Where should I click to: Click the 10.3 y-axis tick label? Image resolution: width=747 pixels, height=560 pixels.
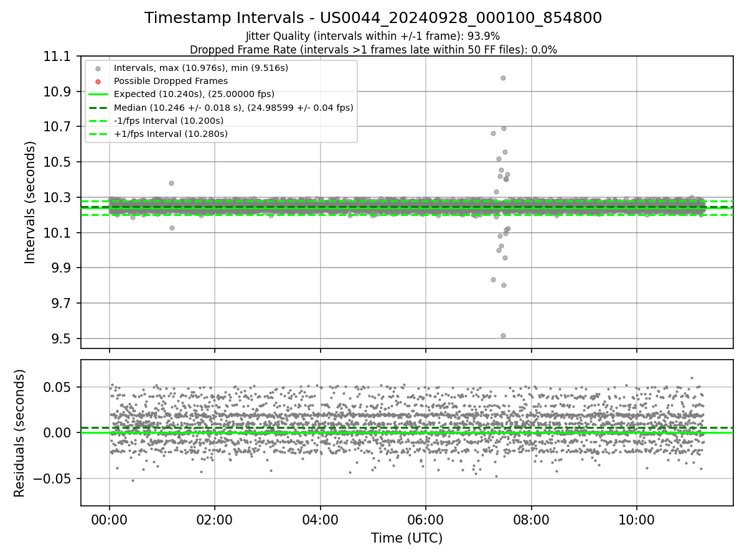58,198
